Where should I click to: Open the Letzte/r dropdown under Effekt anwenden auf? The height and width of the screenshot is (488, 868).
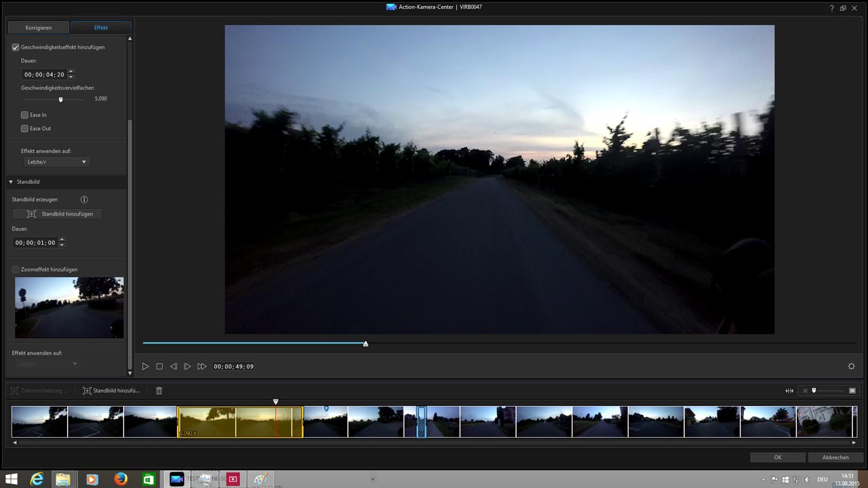click(56, 162)
